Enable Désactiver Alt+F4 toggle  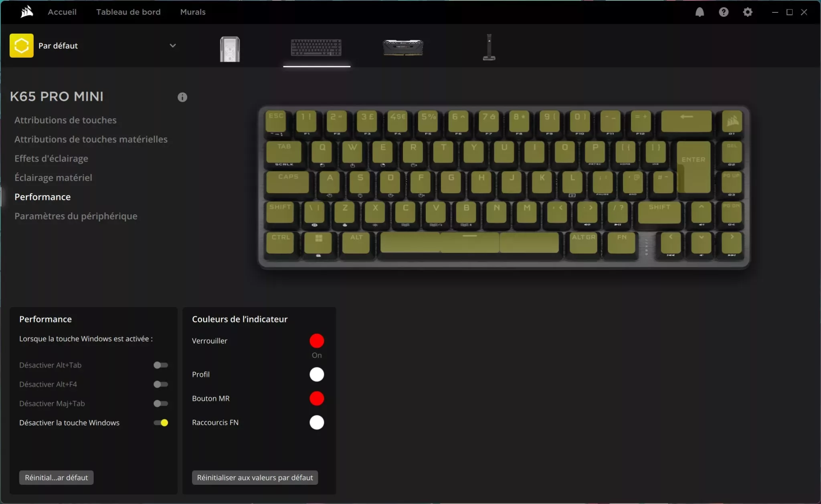pyautogui.click(x=160, y=384)
